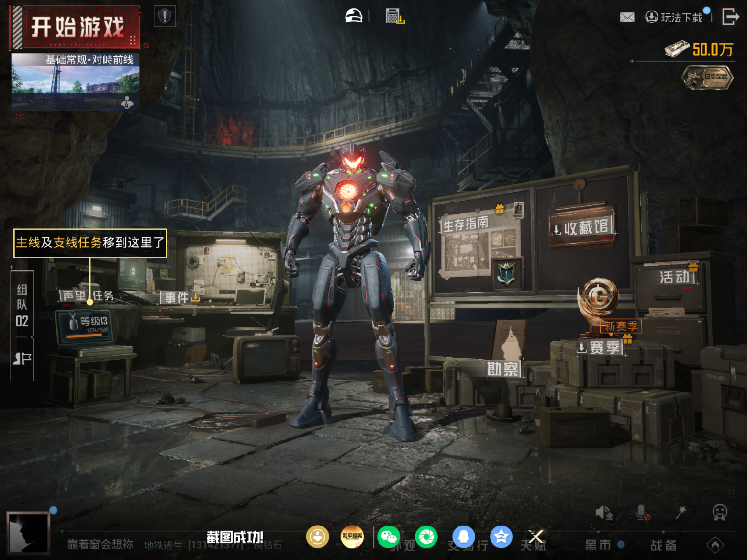
Task: Open 玩法下载 mode downloads
Action: coord(675,18)
